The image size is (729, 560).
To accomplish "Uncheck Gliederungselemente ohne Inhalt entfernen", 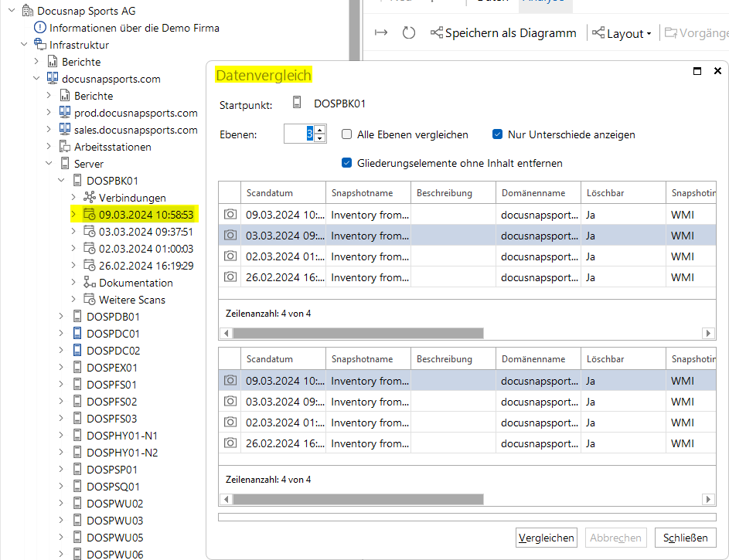I will coord(347,162).
